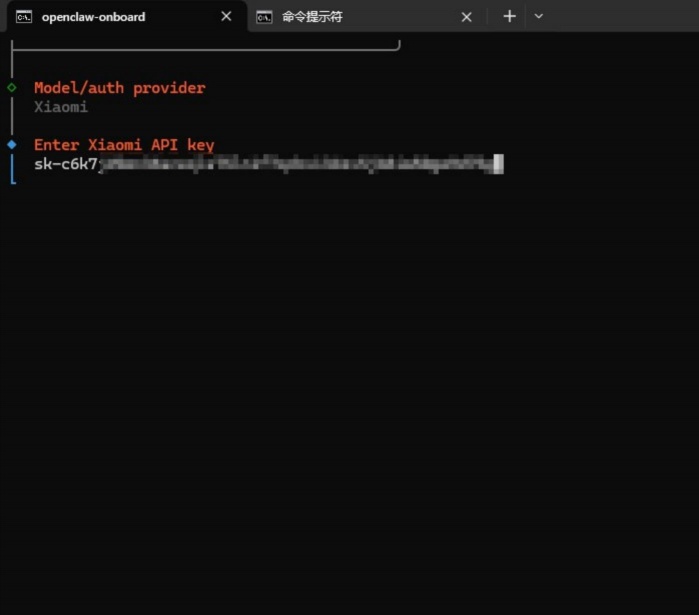This screenshot has width=699, height=615.
Task: Click the green diamond step marker
Action: click(x=12, y=88)
